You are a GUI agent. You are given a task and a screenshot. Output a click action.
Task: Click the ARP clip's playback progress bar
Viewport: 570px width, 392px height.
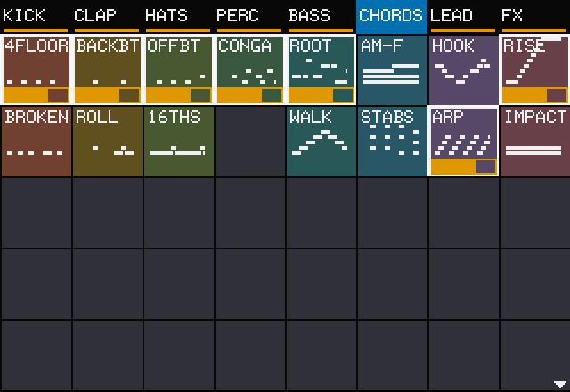pos(463,167)
